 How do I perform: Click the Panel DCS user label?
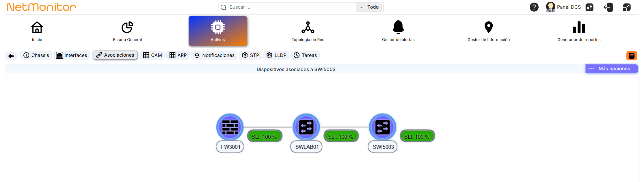[569, 7]
